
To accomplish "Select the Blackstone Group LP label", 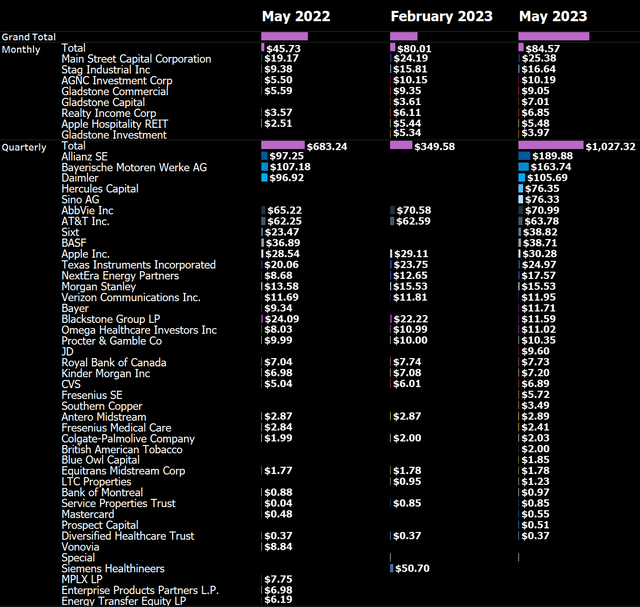I will pyautogui.click(x=111, y=319).
